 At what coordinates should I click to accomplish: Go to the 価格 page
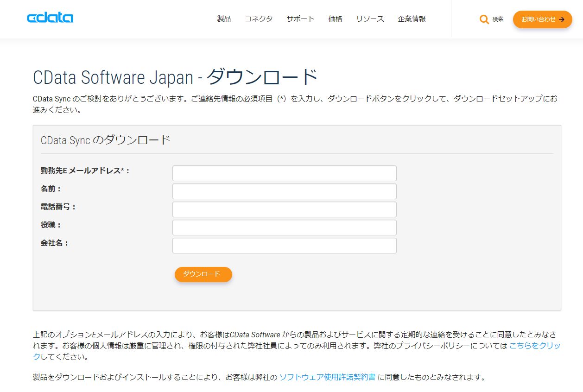(335, 19)
